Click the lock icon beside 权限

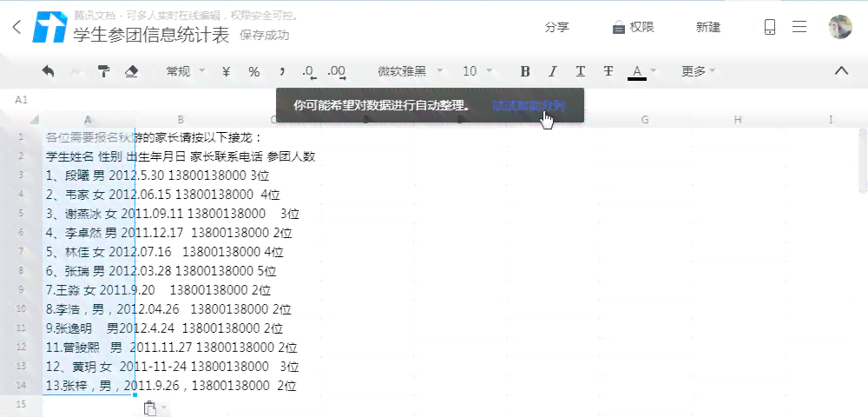pyautogui.click(x=618, y=28)
